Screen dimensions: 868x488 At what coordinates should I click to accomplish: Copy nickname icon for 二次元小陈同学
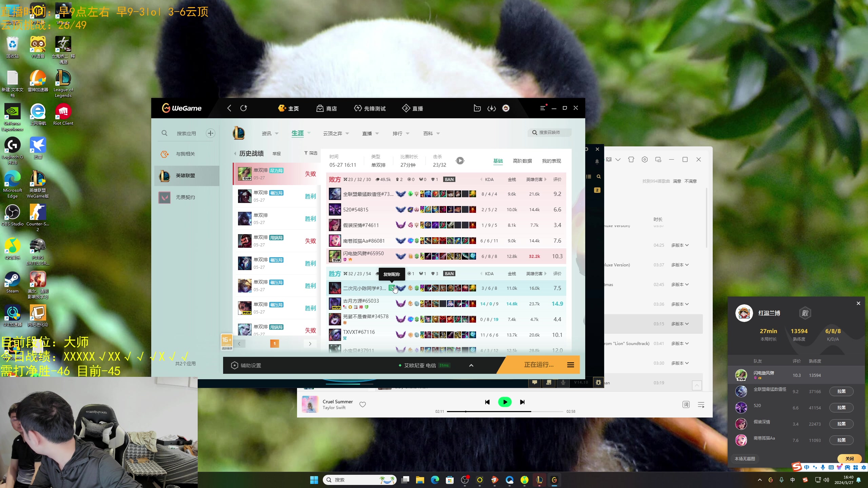pos(392,288)
